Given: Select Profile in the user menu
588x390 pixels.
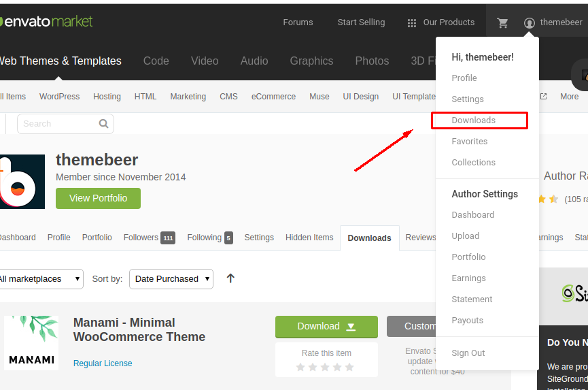Looking at the screenshot, I should click(464, 78).
